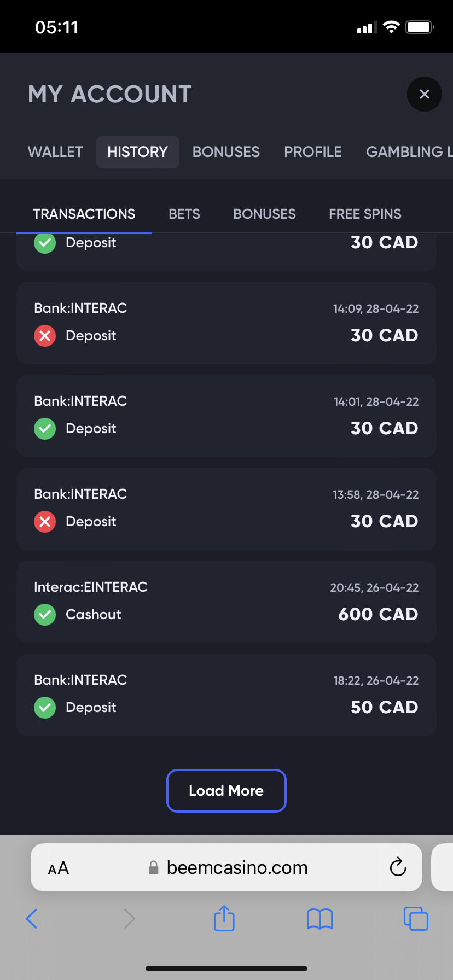Switch to the Wallet tab

(x=55, y=151)
